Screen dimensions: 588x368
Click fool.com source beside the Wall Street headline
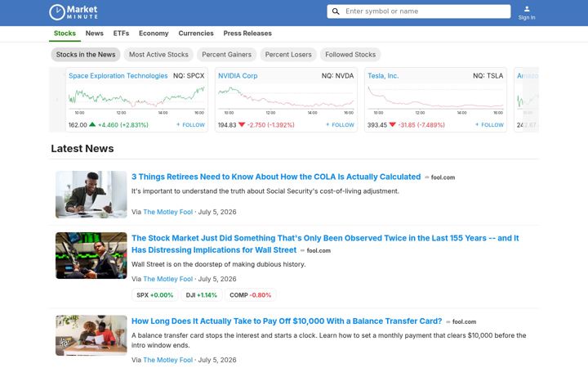click(318, 250)
